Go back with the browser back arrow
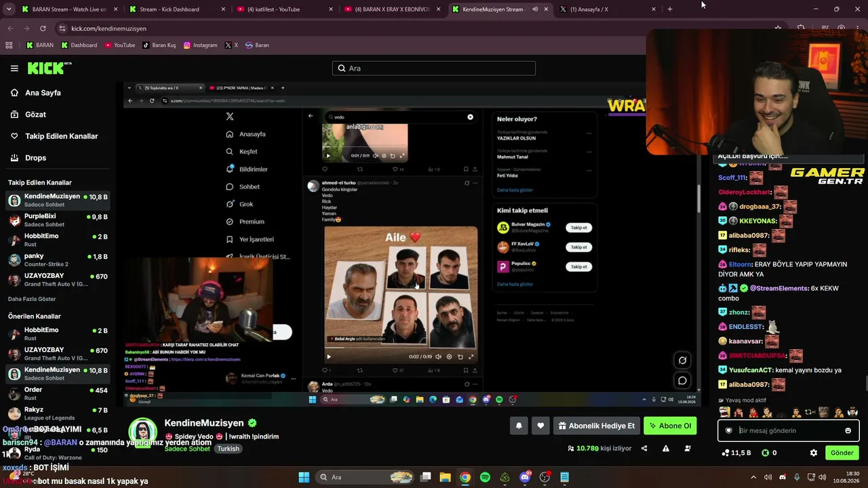This screenshot has height=488, width=868. click(x=10, y=28)
